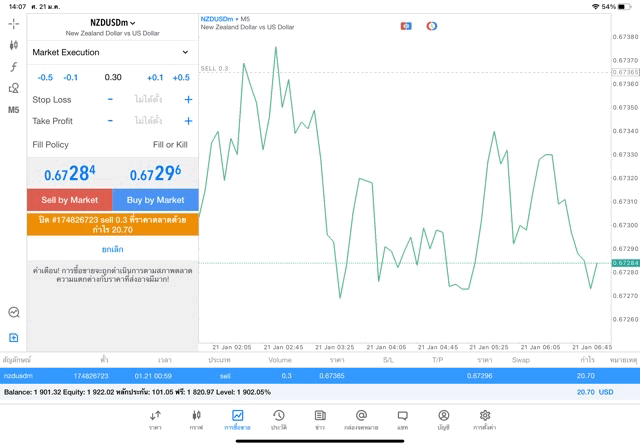The width and height of the screenshot is (640, 447).
Task: Open the Trade tab
Action: [x=237, y=420]
